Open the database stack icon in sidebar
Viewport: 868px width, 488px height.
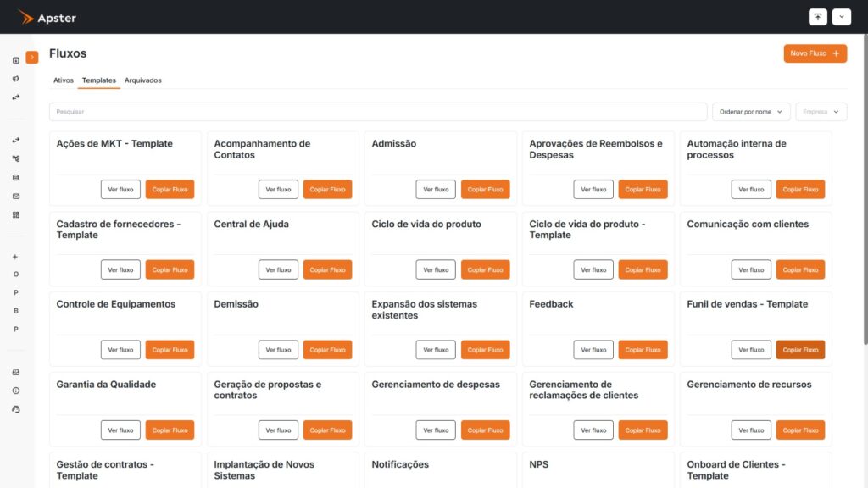[16, 178]
